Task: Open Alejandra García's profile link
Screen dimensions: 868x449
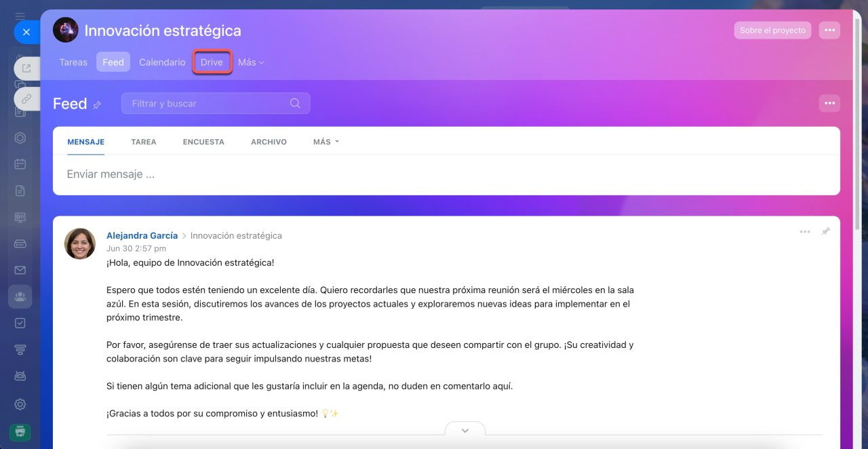Action: tap(142, 235)
